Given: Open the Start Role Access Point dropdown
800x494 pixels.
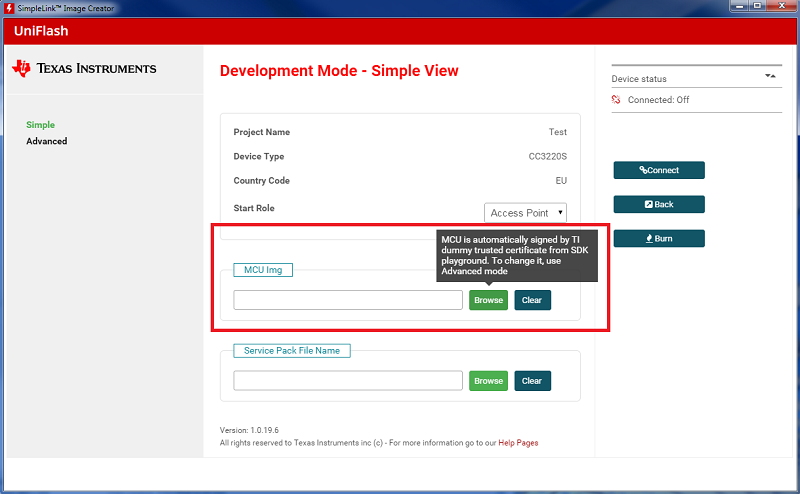Looking at the screenshot, I should (526, 213).
